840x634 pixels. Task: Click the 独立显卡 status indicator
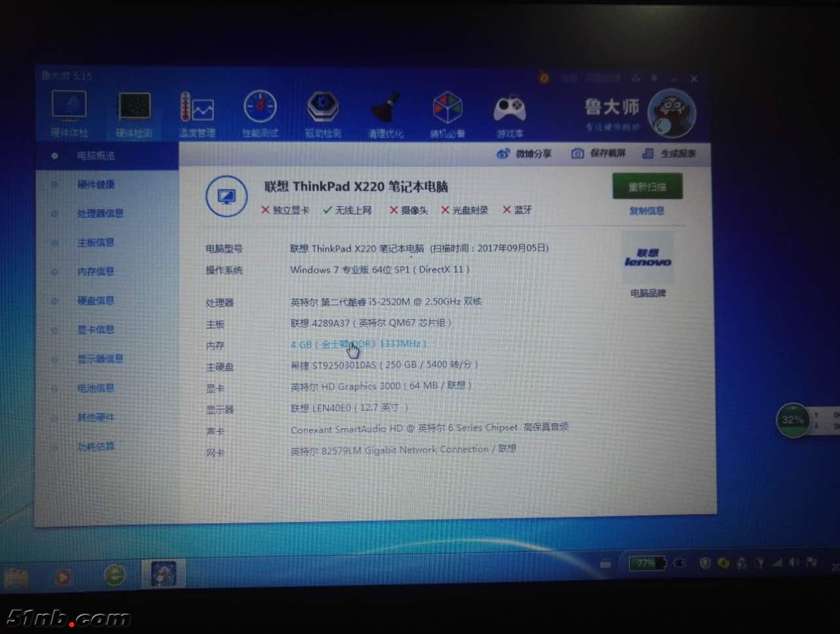coord(285,210)
